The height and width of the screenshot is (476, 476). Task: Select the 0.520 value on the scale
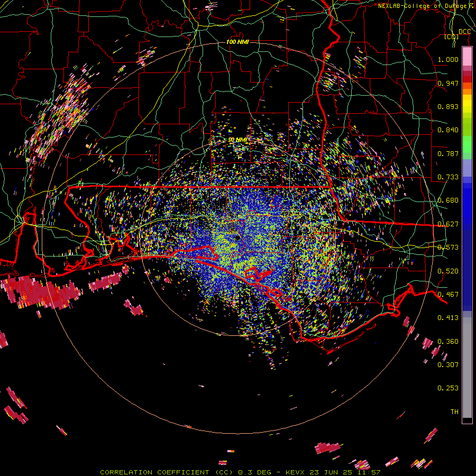point(448,271)
